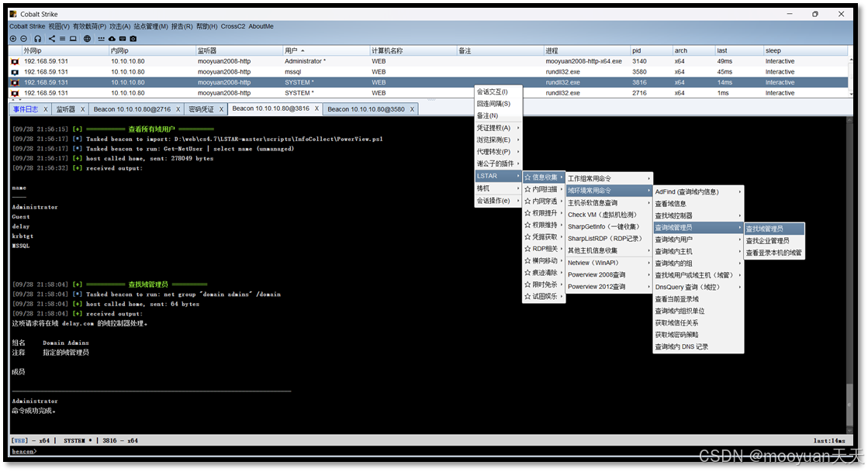Viewport: 868px width, 472px height.
Task: Switch to session table list icon
Action: click(x=63, y=39)
